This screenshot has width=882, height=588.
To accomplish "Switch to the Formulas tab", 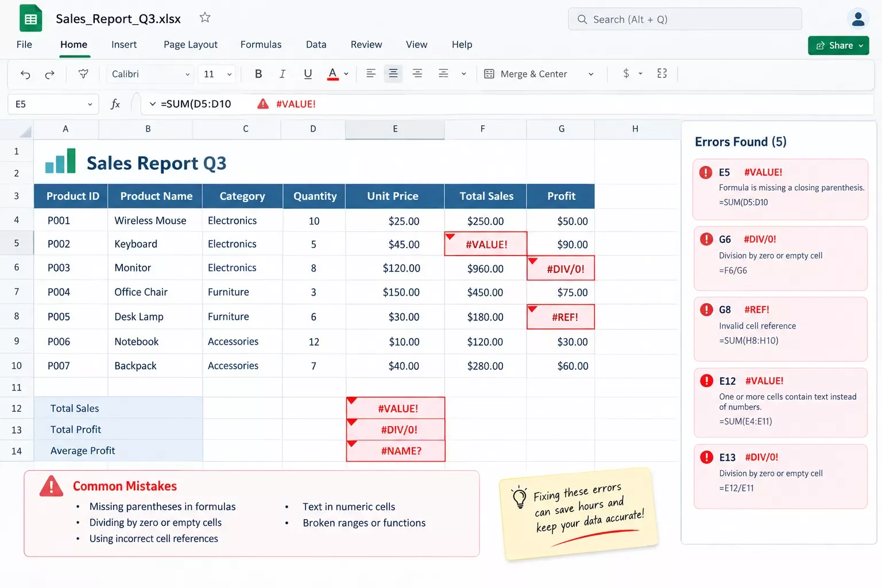I will pos(261,44).
